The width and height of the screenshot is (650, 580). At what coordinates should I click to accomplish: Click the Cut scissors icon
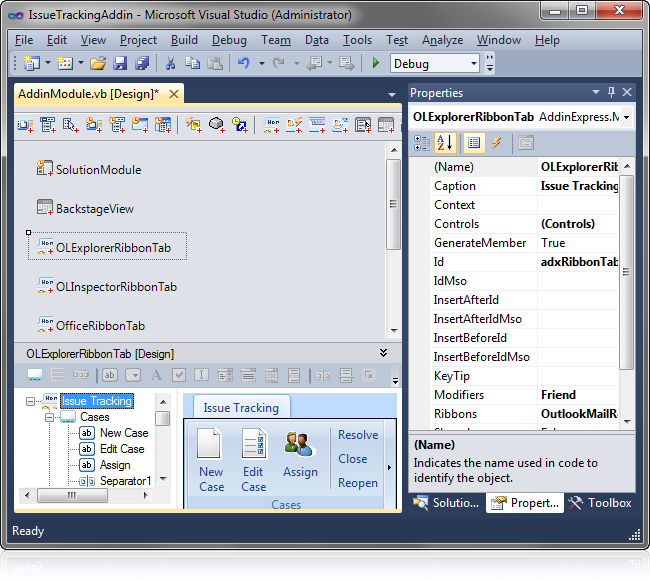pos(170,63)
